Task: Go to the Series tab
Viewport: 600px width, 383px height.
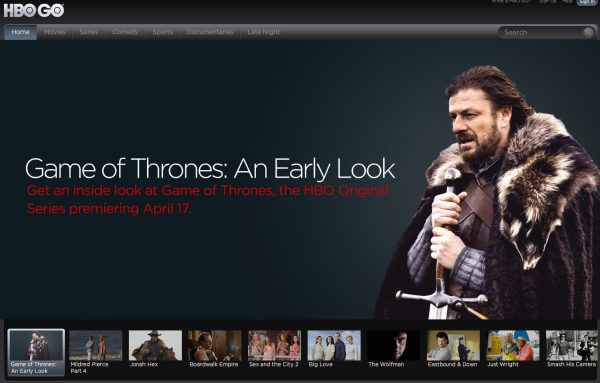Action: click(89, 32)
